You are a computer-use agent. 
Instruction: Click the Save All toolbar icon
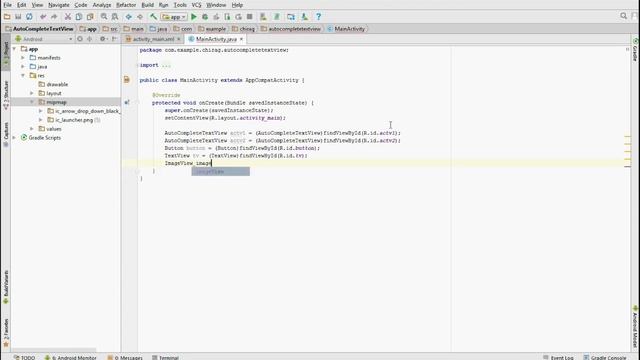coord(18,17)
